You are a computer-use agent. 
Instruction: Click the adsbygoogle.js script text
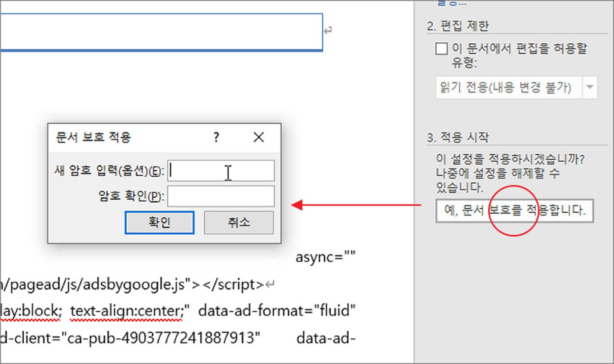(134, 284)
